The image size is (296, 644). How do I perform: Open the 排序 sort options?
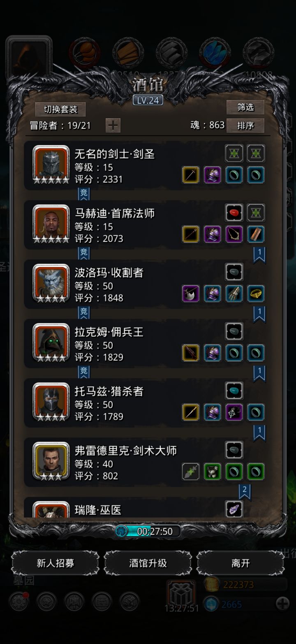[x=245, y=126]
